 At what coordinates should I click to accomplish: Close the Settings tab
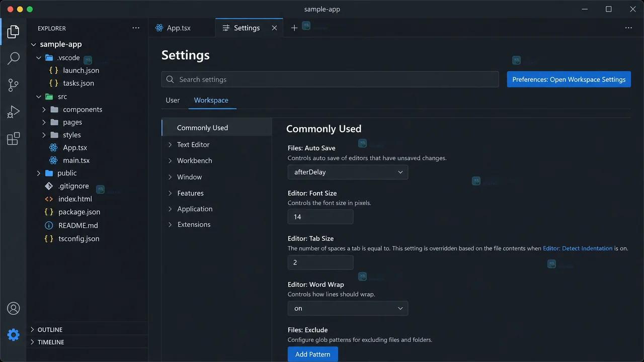coord(274,28)
